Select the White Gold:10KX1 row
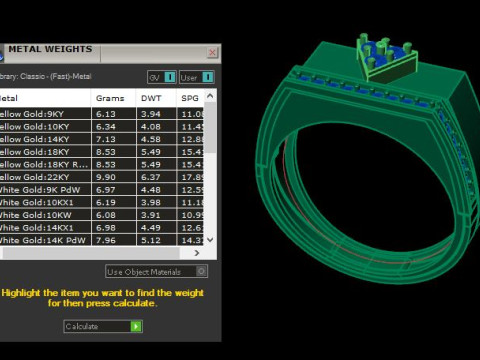The height and width of the screenshot is (360, 480). pos(102,202)
